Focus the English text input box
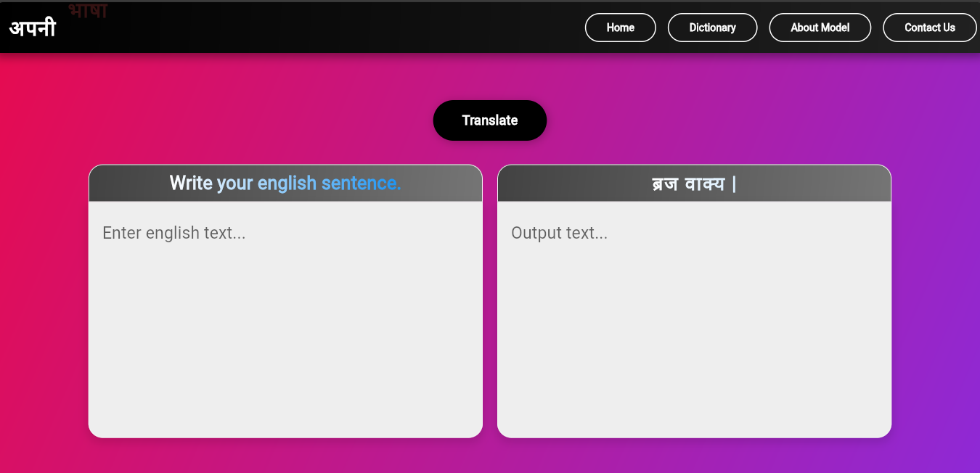Screen dimensions: 980x473 pos(285,319)
